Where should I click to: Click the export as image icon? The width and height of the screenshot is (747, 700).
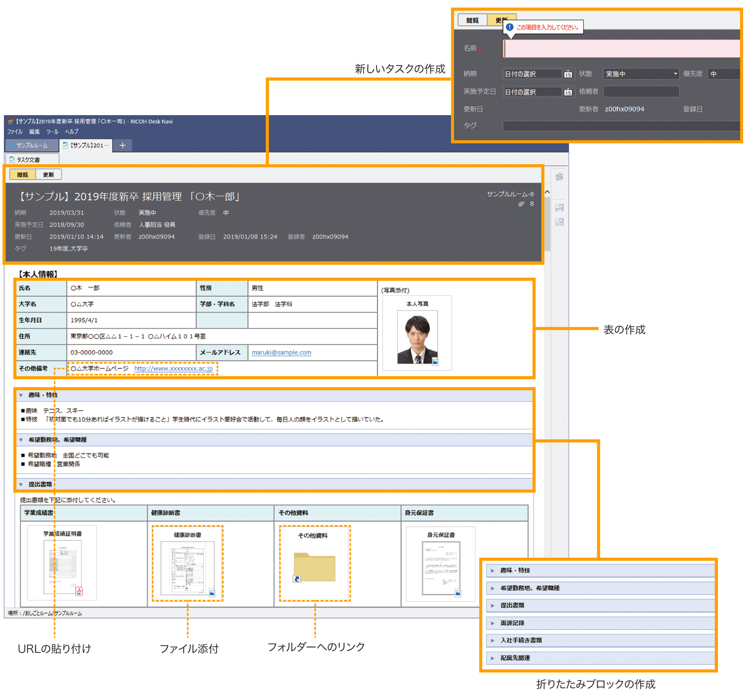pos(559,208)
